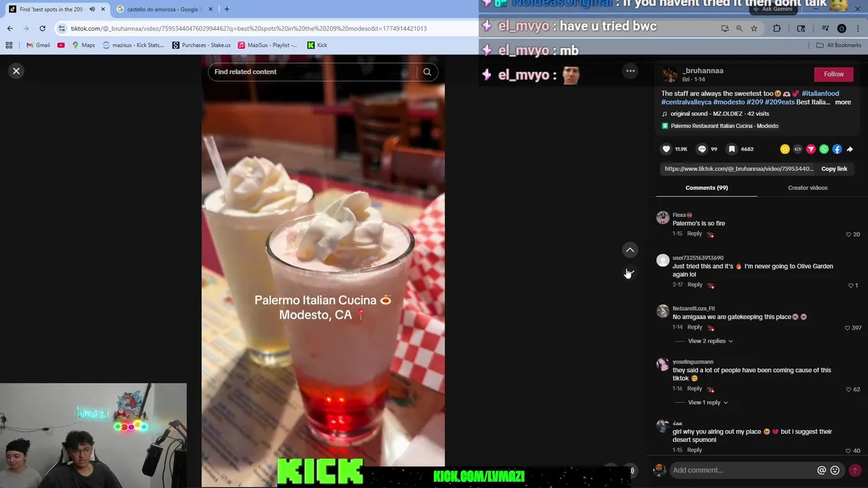Open more share options arrow
The width and height of the screenshot is (868, 488).
850,149
